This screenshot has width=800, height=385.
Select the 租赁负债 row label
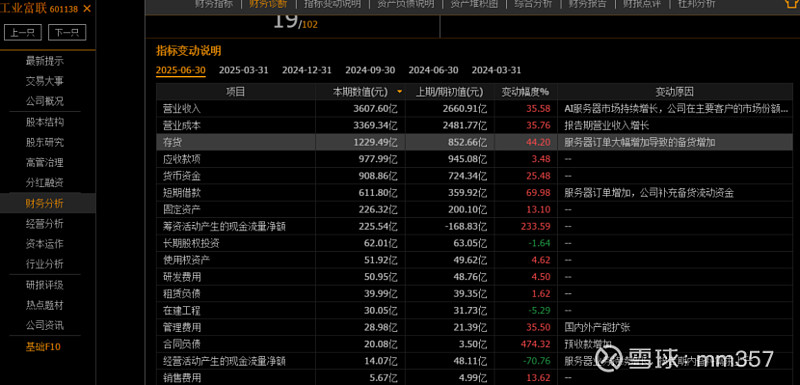182,294
